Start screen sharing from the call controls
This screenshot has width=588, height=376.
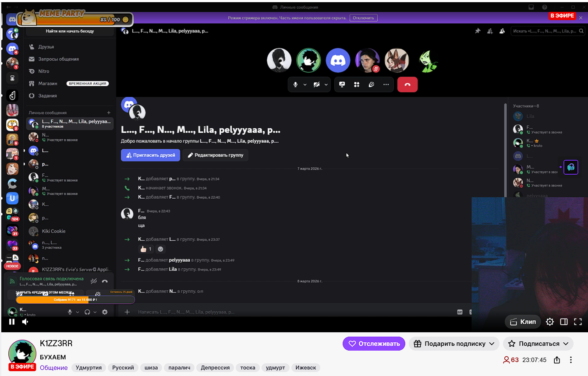coord(342,84)
